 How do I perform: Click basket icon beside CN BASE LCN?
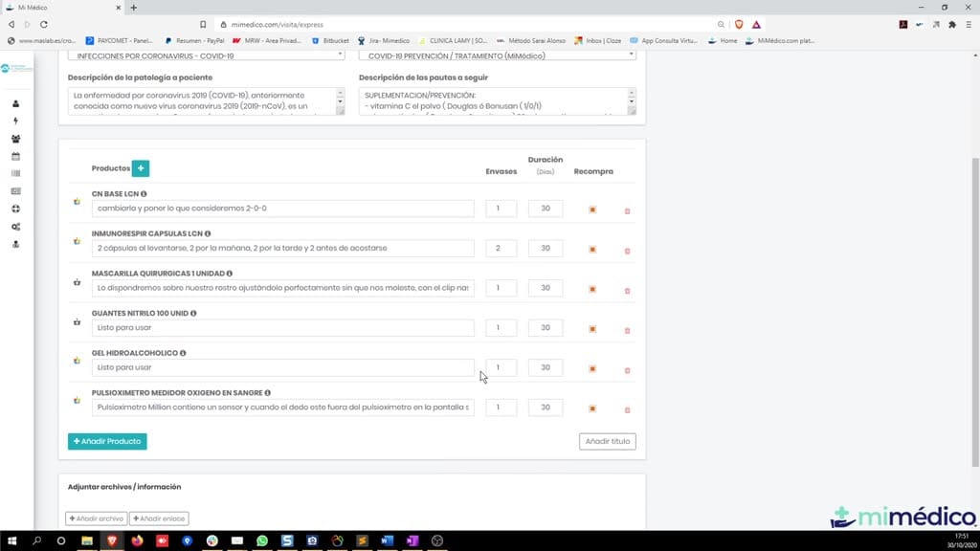[77, 202]
